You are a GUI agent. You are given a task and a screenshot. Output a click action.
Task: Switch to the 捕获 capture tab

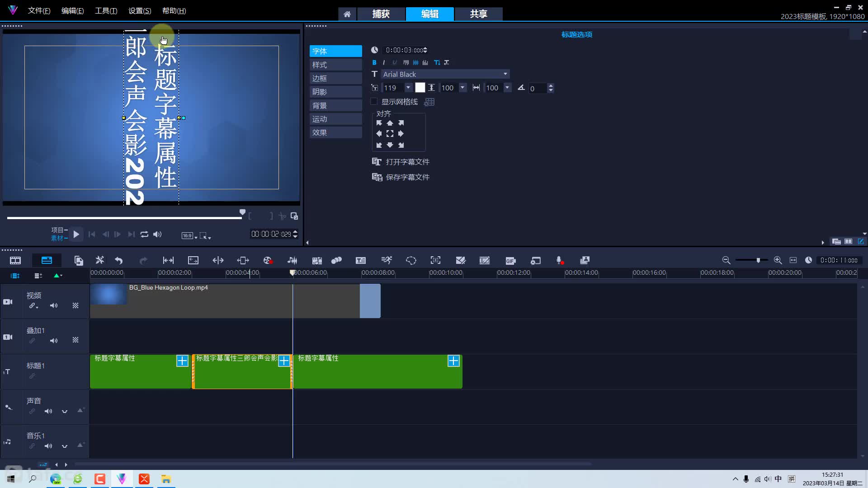[x=381, y=14]
